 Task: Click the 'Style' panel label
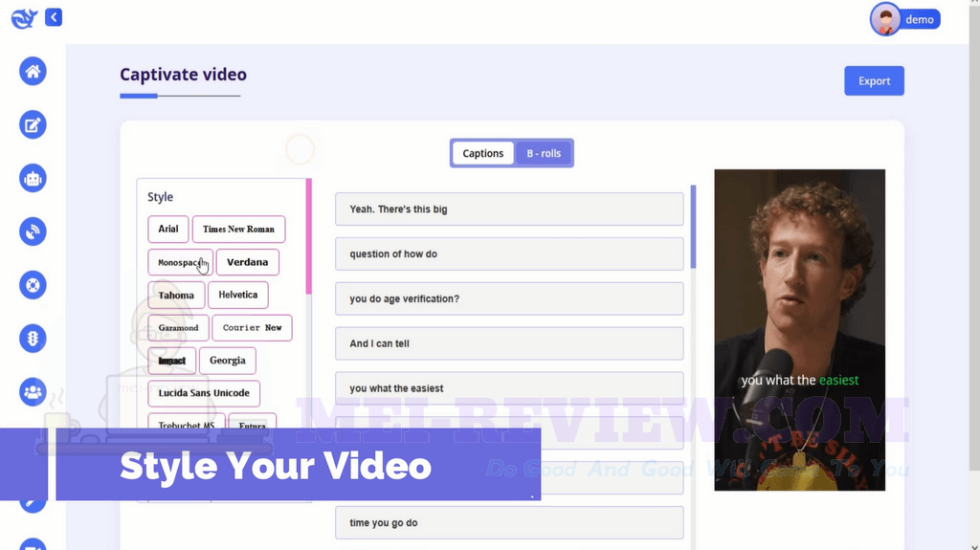tap(160, 197)
